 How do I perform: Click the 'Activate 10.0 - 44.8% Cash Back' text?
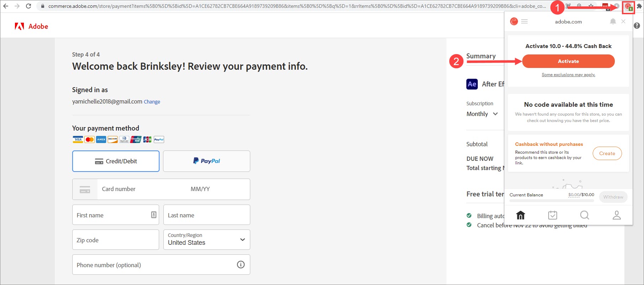(x=568, y=46)
